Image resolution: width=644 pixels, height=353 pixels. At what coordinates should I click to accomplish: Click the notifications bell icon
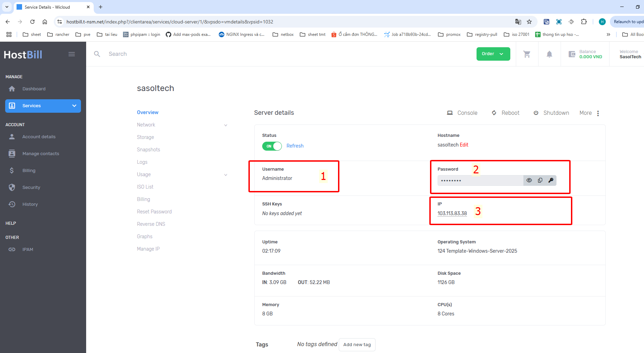coord(549,54)
